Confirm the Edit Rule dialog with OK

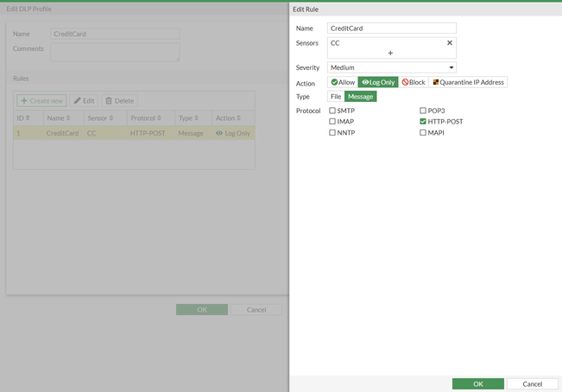(478, 383)
